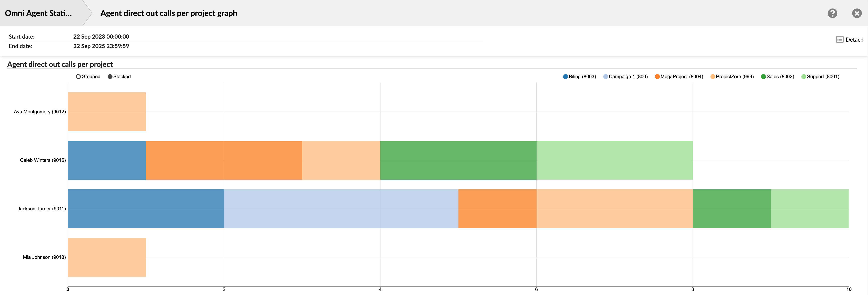Select the Agent direct out calls per project graph title tab
868x295 pixels.
point(169,13)
